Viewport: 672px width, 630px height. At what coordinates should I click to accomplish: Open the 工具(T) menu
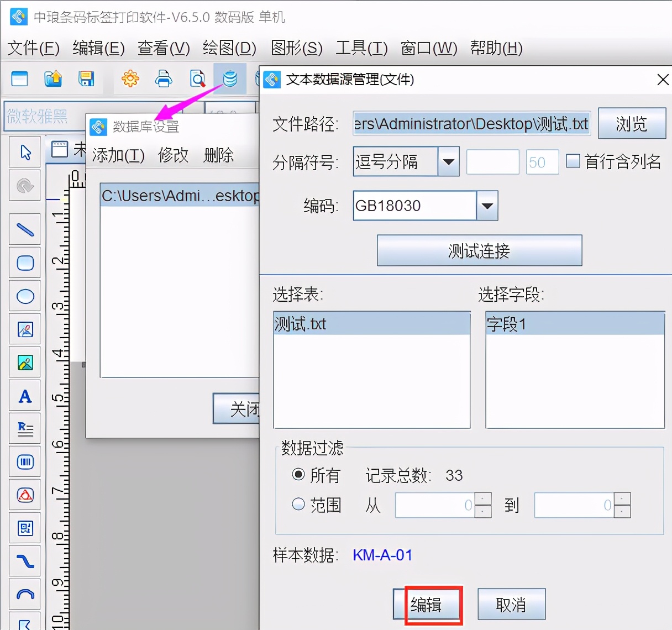(361, 48)
